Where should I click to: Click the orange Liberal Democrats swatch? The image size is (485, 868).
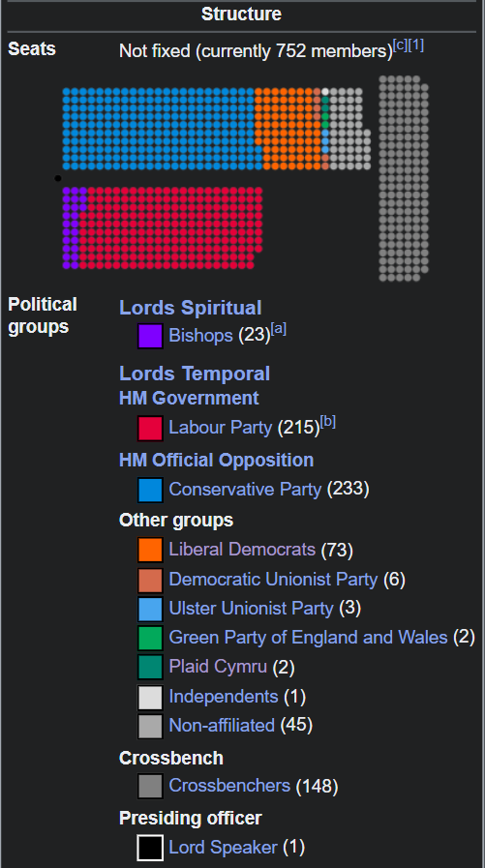click(x=150, y=550)
